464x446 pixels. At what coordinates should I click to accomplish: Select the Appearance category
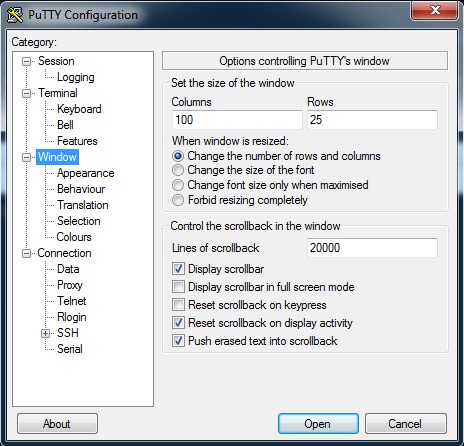click(x=86, y=173)
